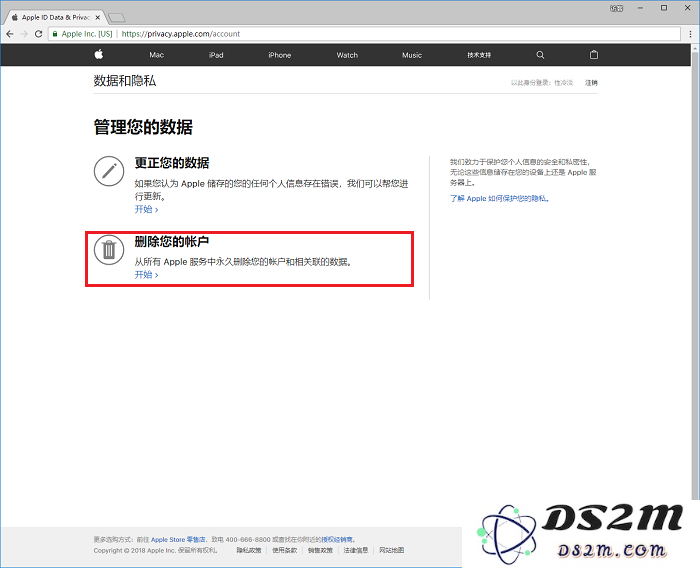Viewport: 700px width, 568px height.
Task: Open the Apple Store 零售店 footer link
Action: click(178, 539)
